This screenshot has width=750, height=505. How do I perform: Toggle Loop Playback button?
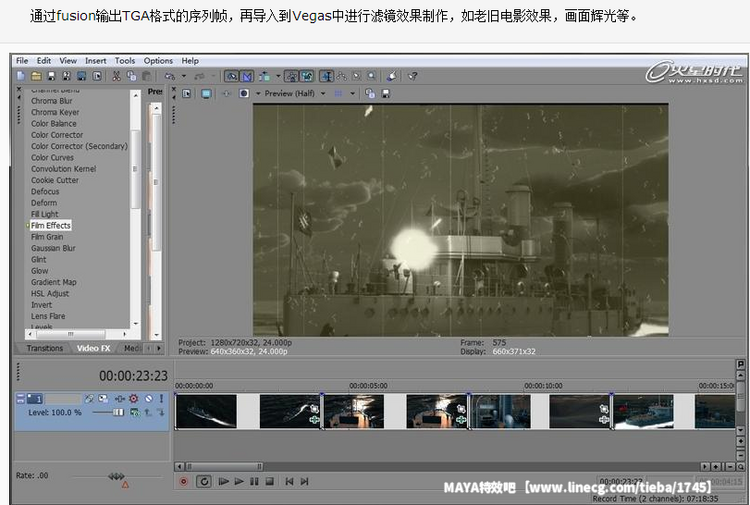[x=204, y=482]
